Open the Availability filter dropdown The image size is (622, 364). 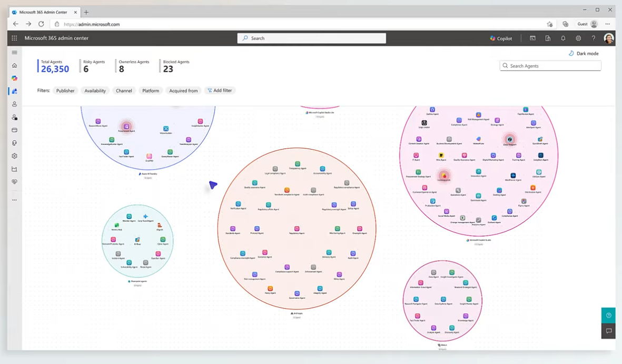click(95, 91)
